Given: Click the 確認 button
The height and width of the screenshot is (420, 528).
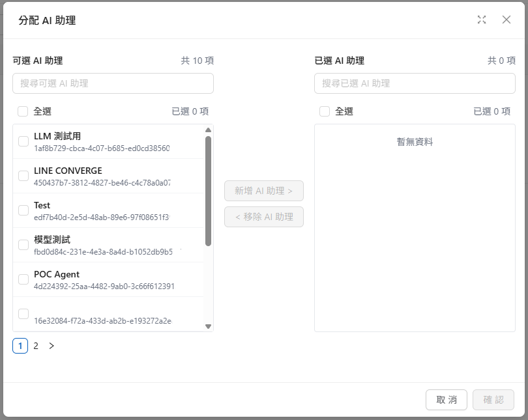Looking at the screenshot, I should 493,400.
